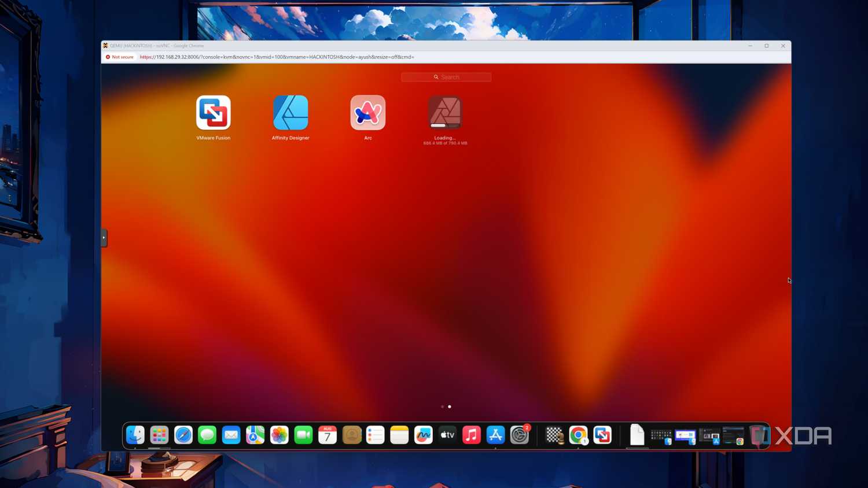Open Photos from the Dock
Image resolution: width=868 pixels, height=488 pixels.
tap(279, 435)
